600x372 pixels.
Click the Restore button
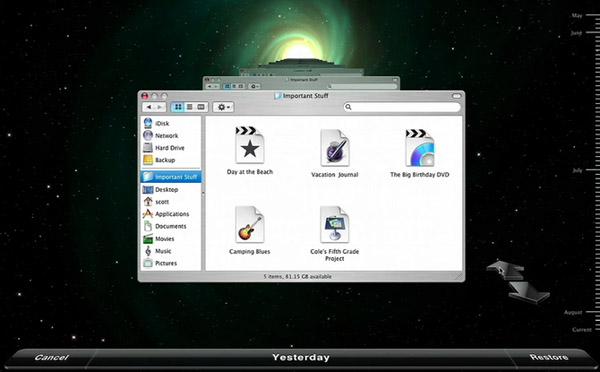[549, 357]
